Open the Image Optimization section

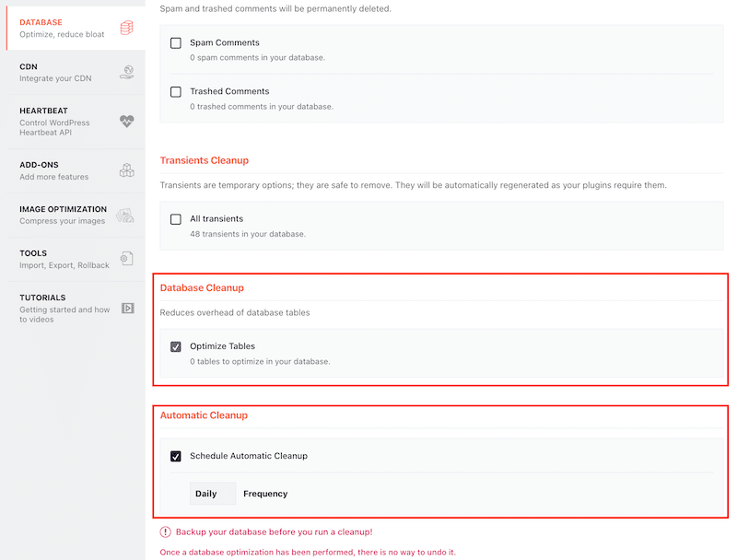pos(76,215)
